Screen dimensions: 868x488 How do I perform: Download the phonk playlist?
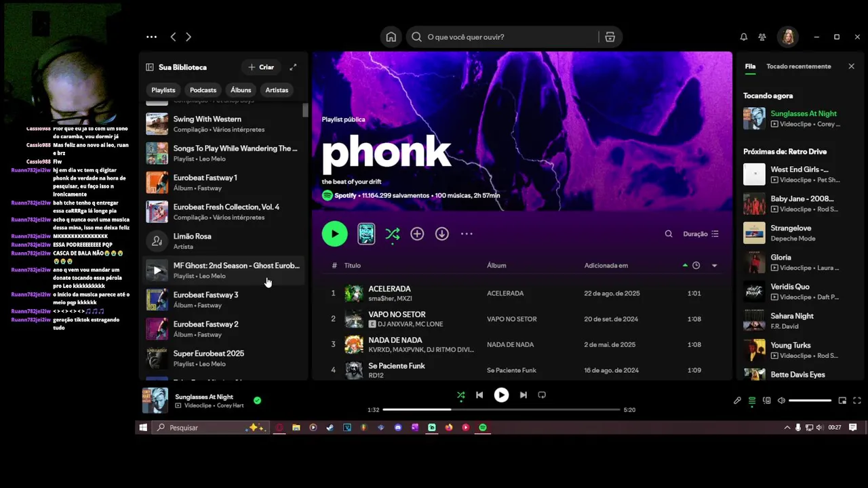[x=441, y=234]
